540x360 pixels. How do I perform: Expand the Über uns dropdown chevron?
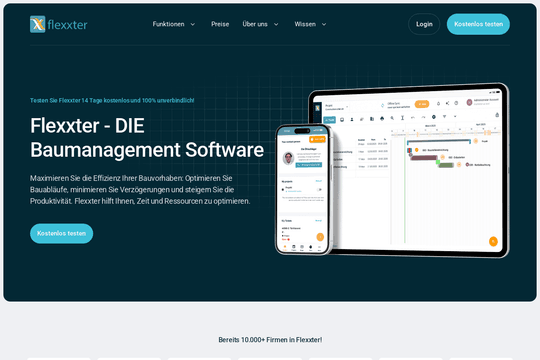pyautogui.click(x=276, y=24)
